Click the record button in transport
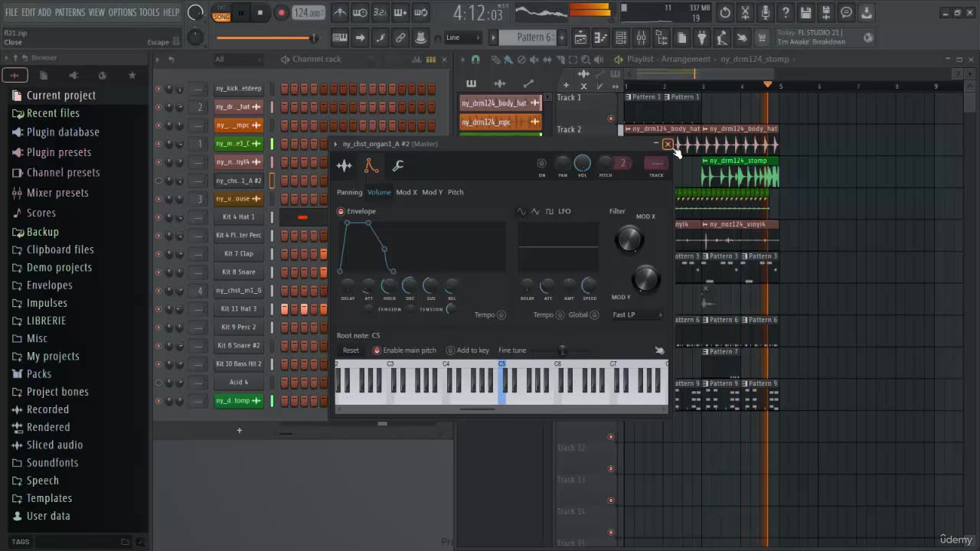The height and width of the screenshot is (551, 980). (x=281, y=13)
